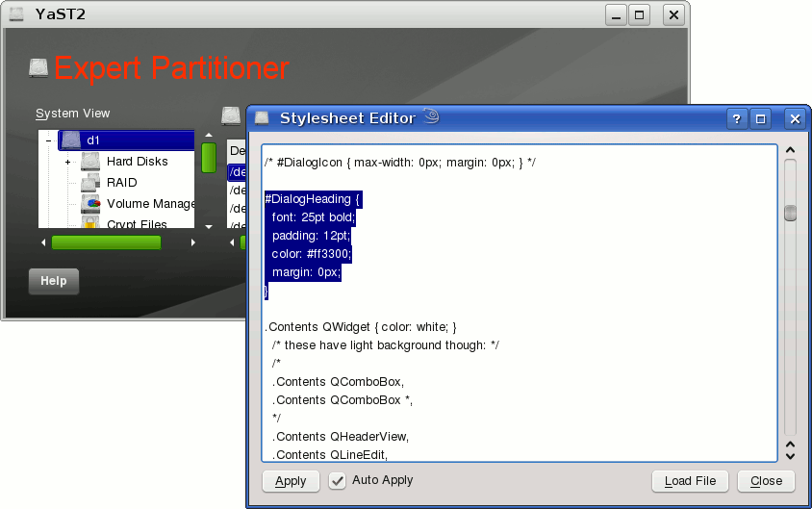This screenshot has width=812, height=509.
Task: Click the tree scrollbar down arrow
Action: click(x=209, y=226)
